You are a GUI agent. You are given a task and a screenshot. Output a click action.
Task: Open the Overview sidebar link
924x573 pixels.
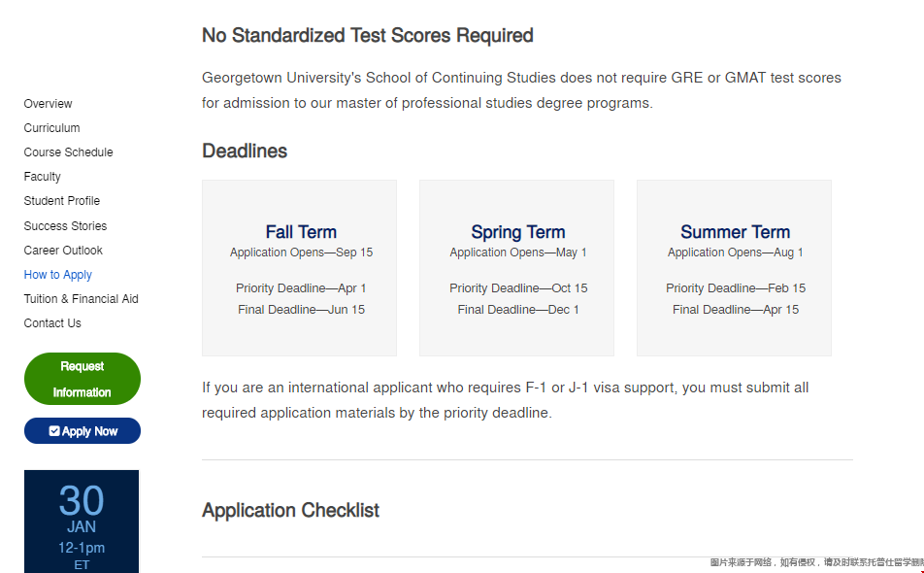pyautogui.click(x=48, y=104)
